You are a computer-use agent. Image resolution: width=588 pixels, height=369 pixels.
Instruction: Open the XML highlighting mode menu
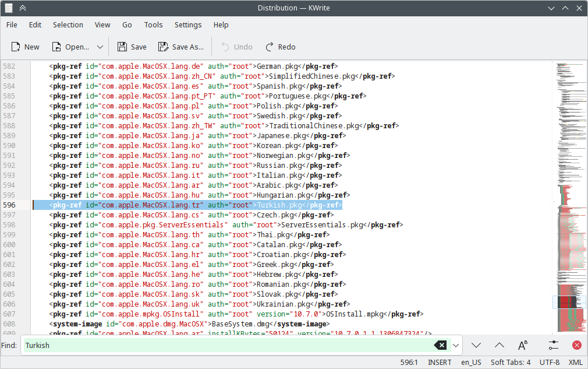tap(576, 363)
